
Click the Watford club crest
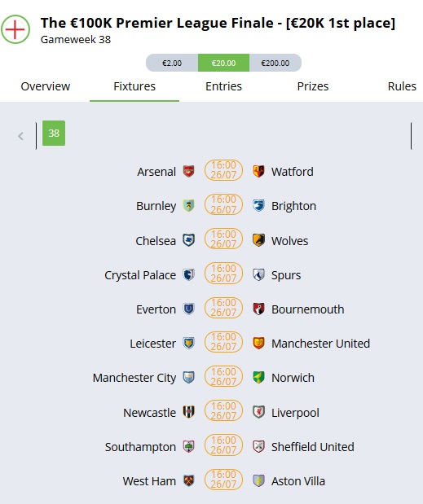point(258,171)
